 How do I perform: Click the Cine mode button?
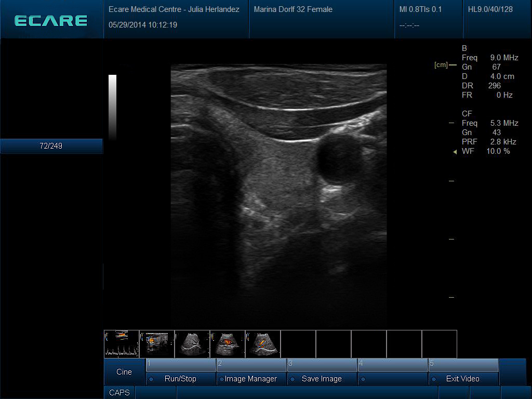pos(124,372)
